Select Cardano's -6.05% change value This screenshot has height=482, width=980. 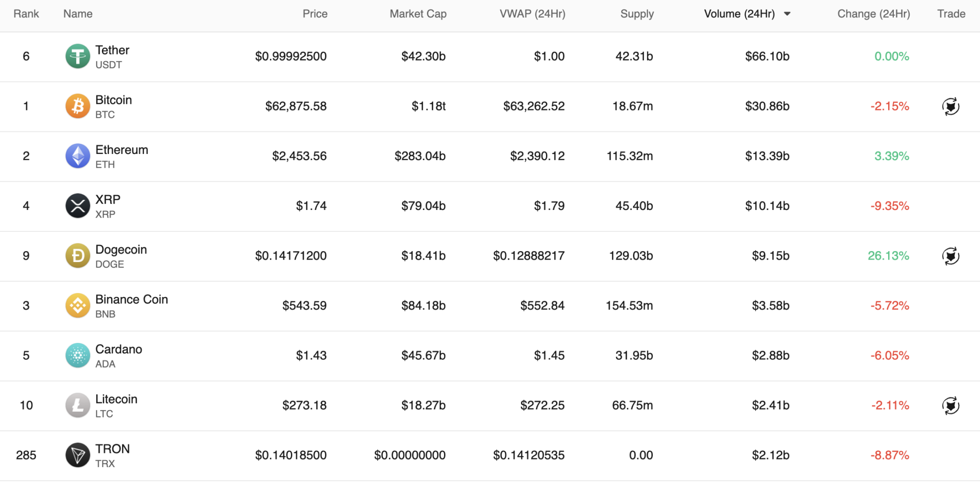tap(890, 355)
